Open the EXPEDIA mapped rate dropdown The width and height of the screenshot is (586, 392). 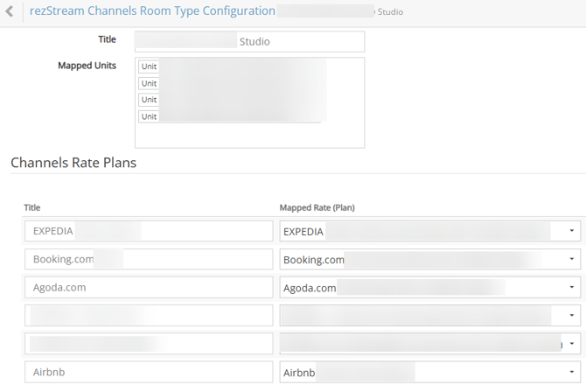coord(429,231)
